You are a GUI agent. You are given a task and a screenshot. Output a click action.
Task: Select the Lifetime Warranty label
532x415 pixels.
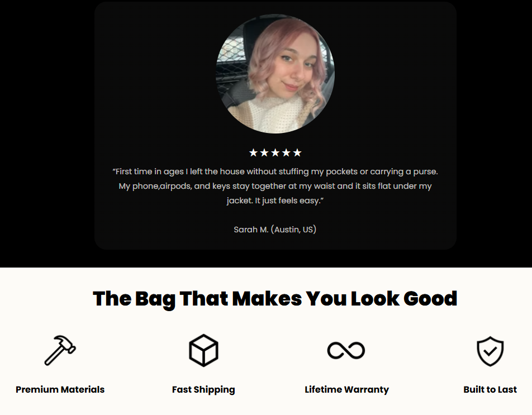coord(346,389)
